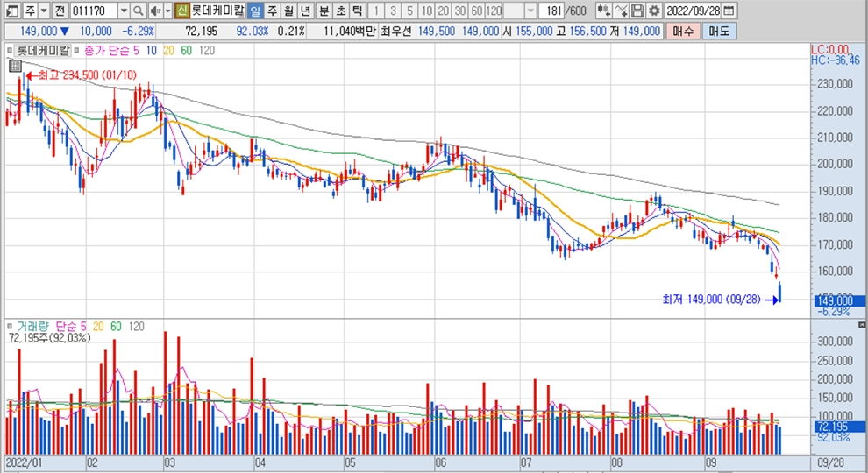868x473 pixels.
Task: Click the candle count input field showing 181
Action: point(551,11)
